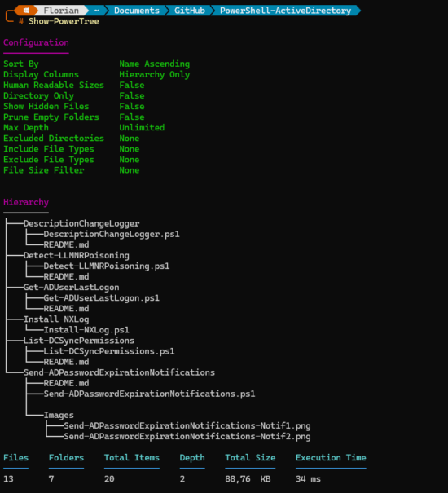Click None value next to Exclude File Types
This screenshot has width=448, height=493.
pos(130,160)
